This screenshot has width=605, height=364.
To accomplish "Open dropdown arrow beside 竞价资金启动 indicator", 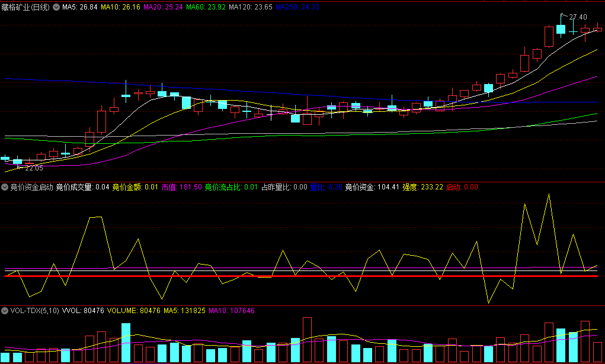I will coord(5,188).
